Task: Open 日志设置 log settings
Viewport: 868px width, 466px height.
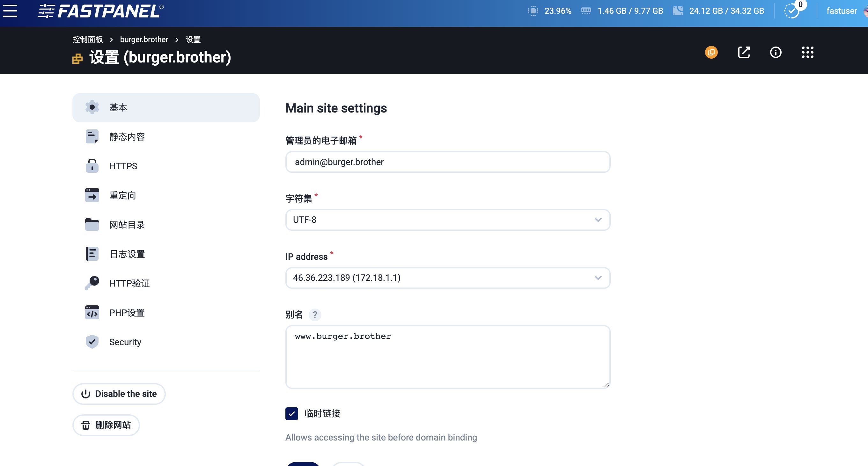Action: (127, 254)
